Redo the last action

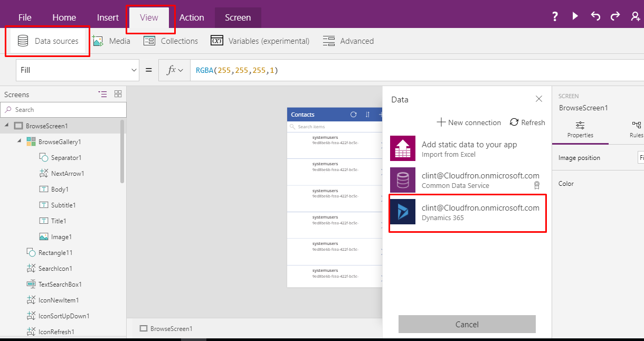tap(615, 17)
